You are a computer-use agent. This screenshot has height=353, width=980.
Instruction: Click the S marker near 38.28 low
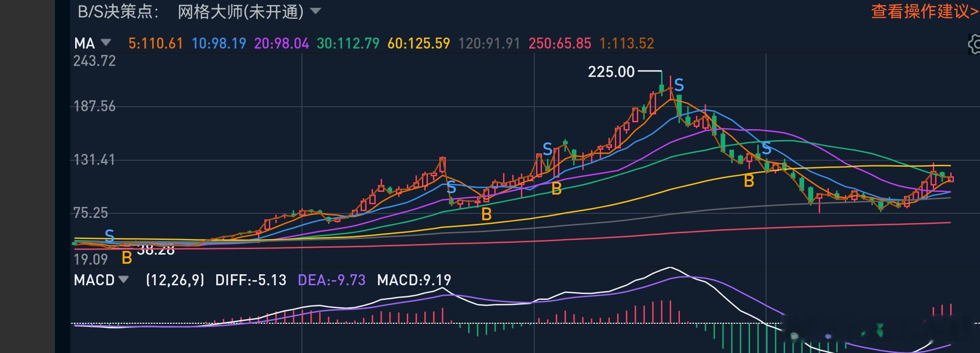[x=109, y=236]
